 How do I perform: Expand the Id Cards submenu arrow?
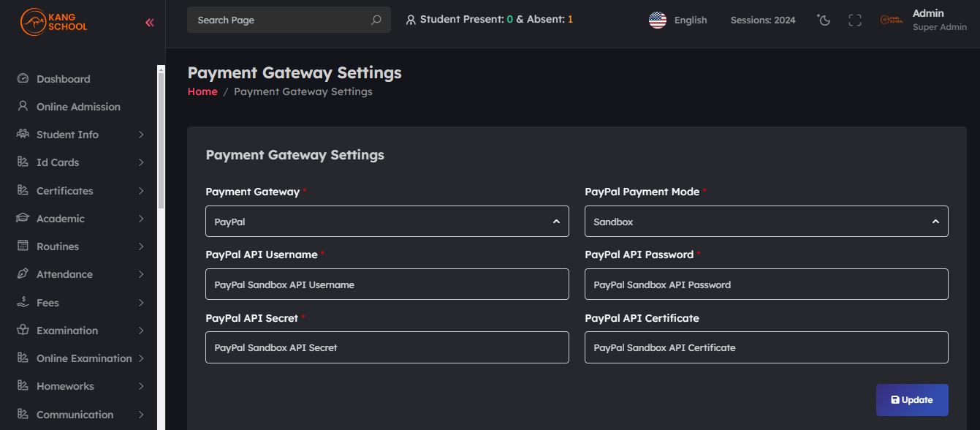point(141,162)
